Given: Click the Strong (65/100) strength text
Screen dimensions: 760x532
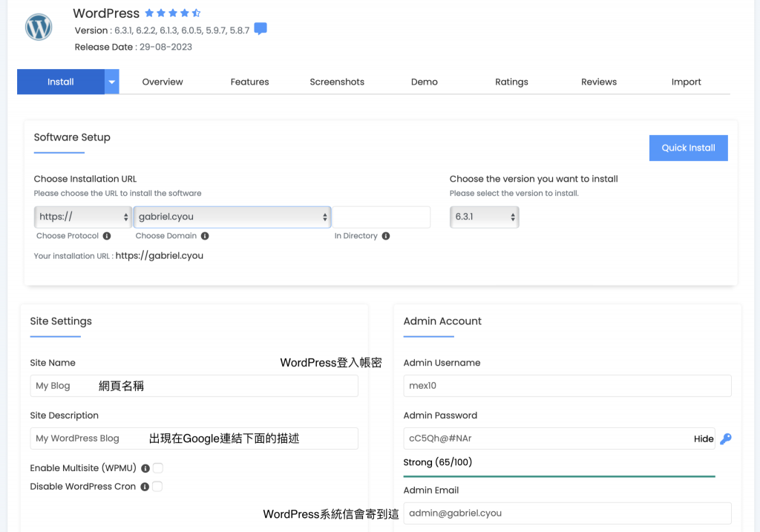Looking at the screenshot, I should click(x=438, y=462).
